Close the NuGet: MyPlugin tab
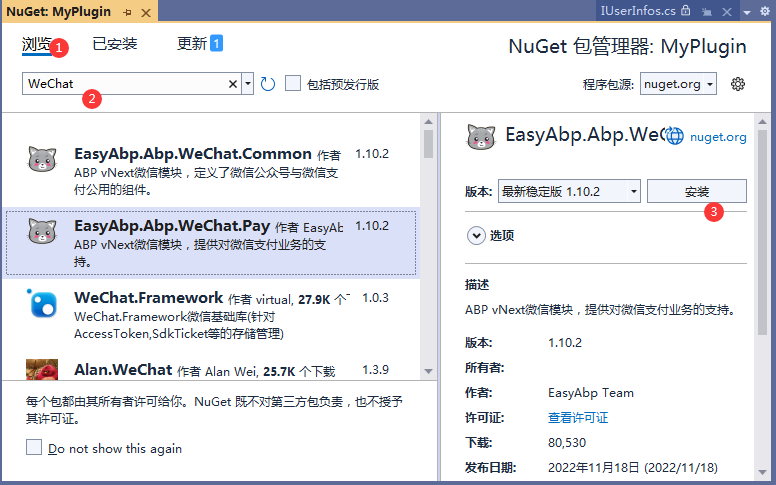776x485 pixels. 146,13
